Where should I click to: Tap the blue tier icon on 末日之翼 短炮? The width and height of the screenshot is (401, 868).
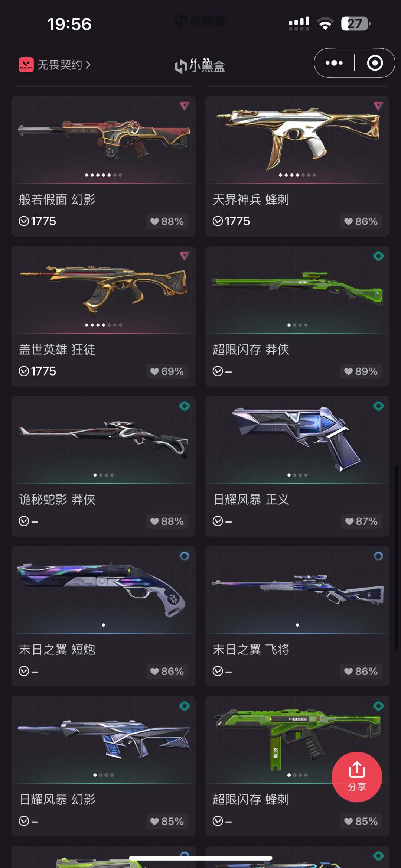pyautogui.click(x=185, y=556)
